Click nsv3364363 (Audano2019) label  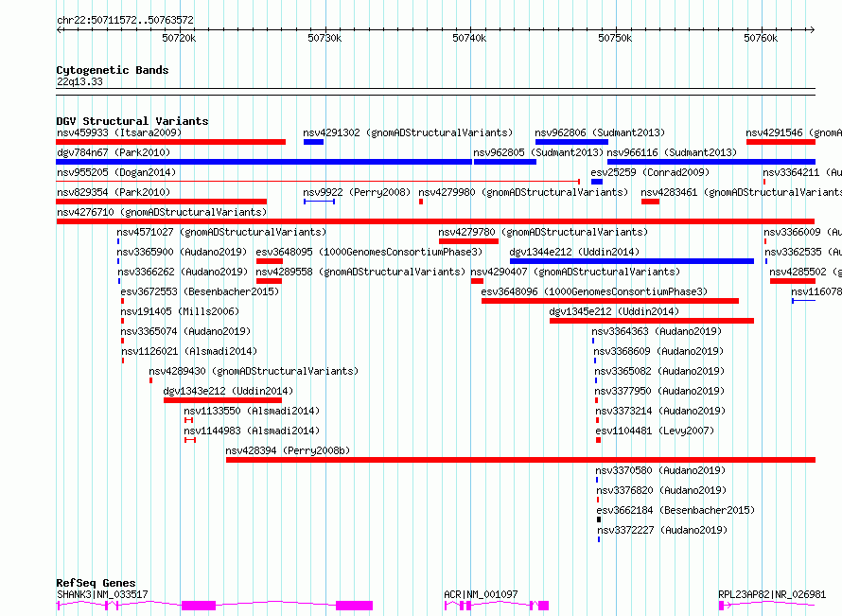(x=657, y=331)
